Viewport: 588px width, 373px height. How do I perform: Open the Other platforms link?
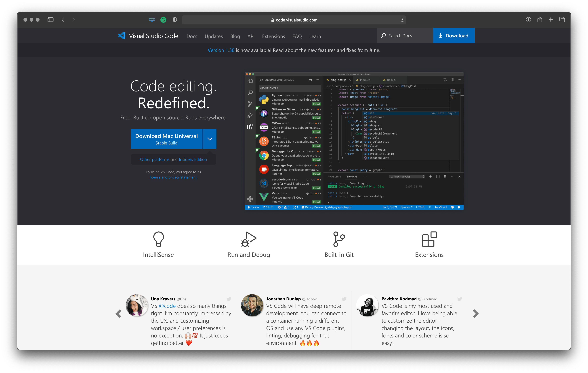pos(155,159)
